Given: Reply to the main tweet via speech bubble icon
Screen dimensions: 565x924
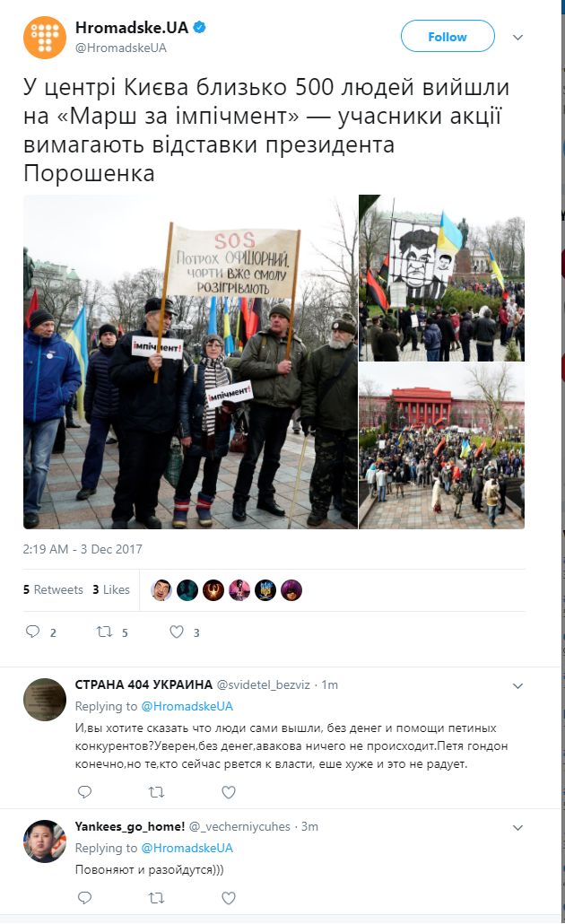Looking at the screenshot, I should pyautogui.click(x=32, y=632).
